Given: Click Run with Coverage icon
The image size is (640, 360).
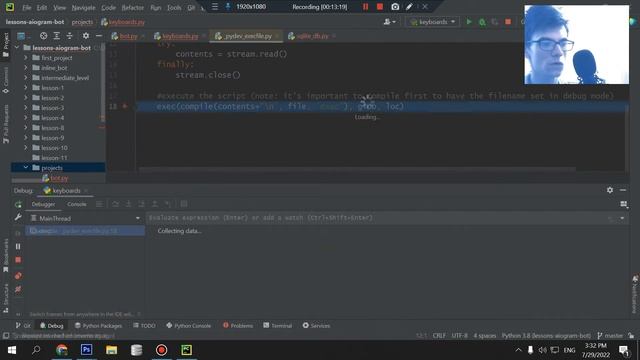Looking at the screenshot, I should 495,22.
